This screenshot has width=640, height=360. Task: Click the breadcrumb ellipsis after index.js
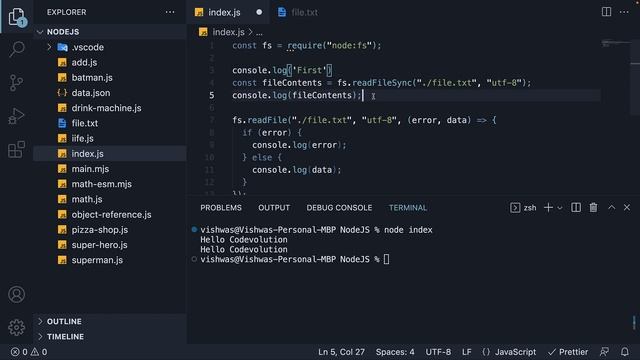[259, 32]
